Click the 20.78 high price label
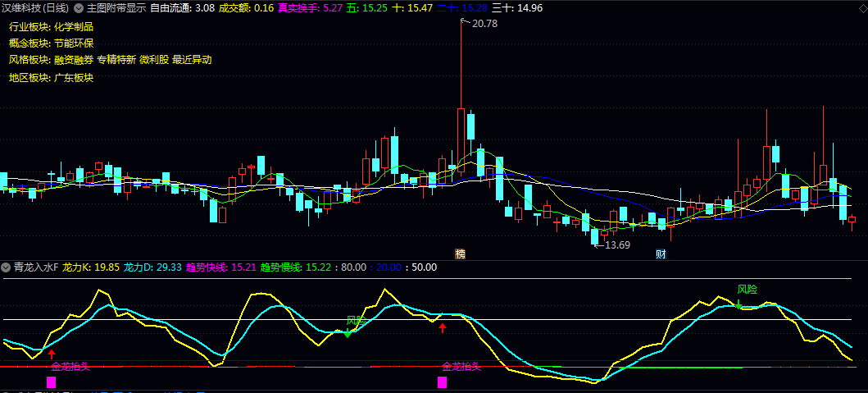 point(484,24)
